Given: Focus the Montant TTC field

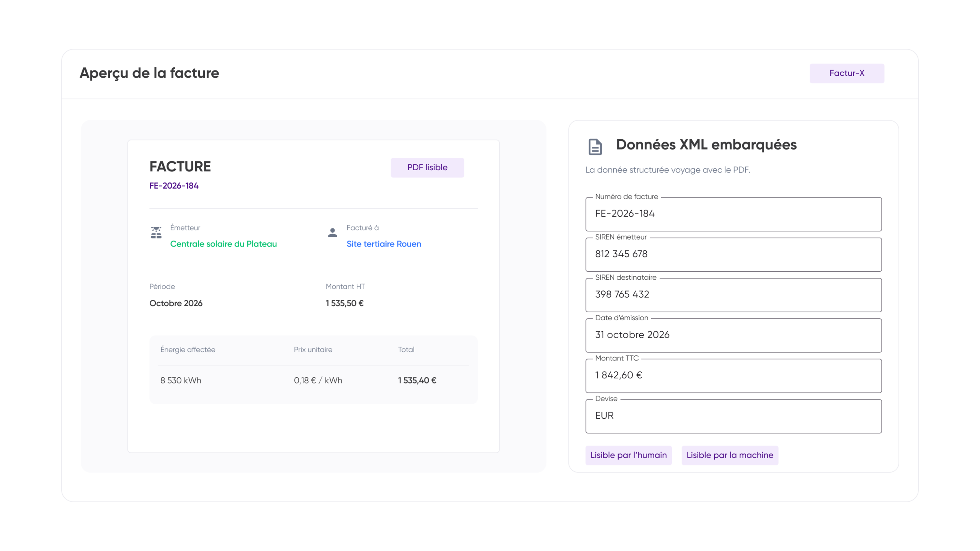Looking at the screenshot, I should [733, 375].
